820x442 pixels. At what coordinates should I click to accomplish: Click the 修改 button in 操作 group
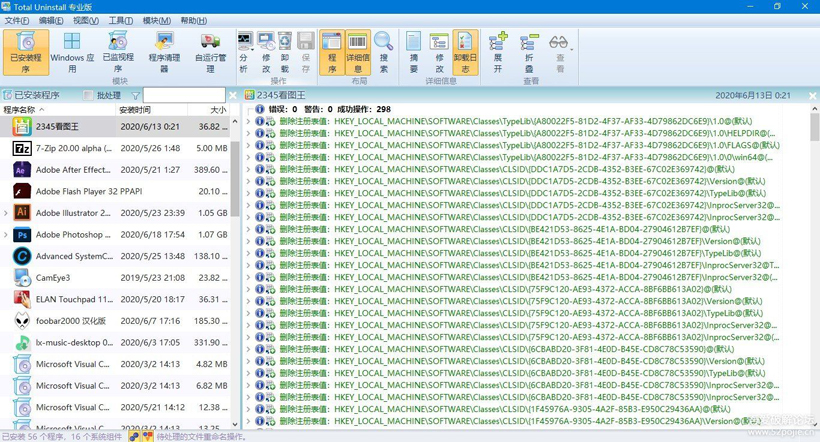click(266, 52)
